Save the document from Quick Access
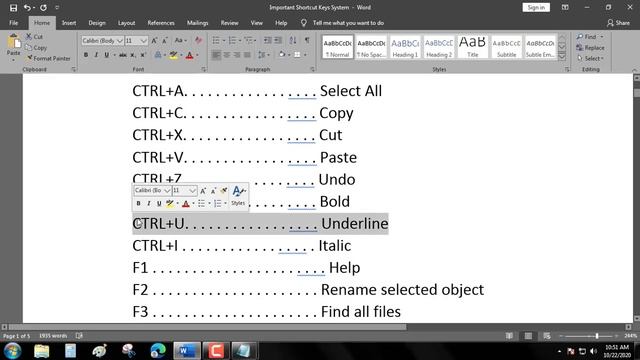The width and height of the screenshot is (640, 360). (13, 7)
